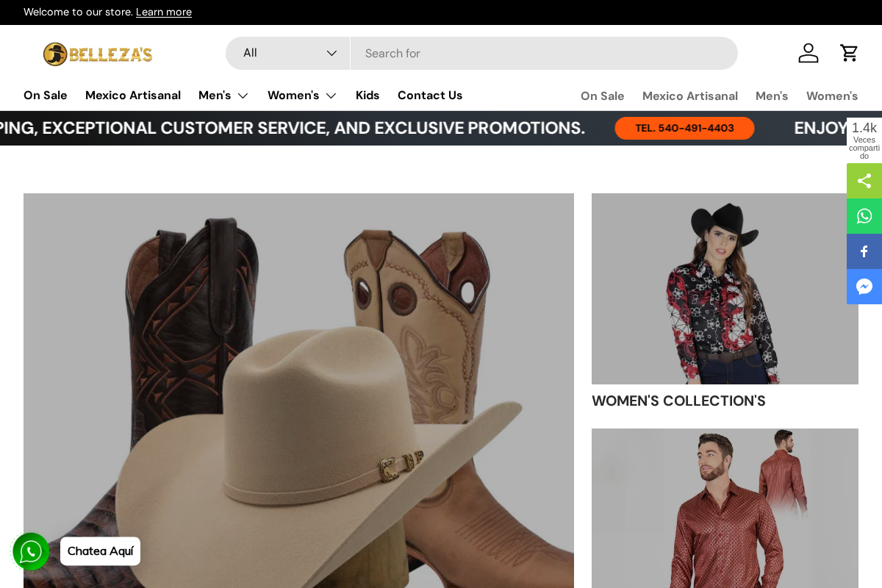The height and width of the screenshot is (588, 882).
Task: Click the Learn more link
Action: (x=163, y=12)
